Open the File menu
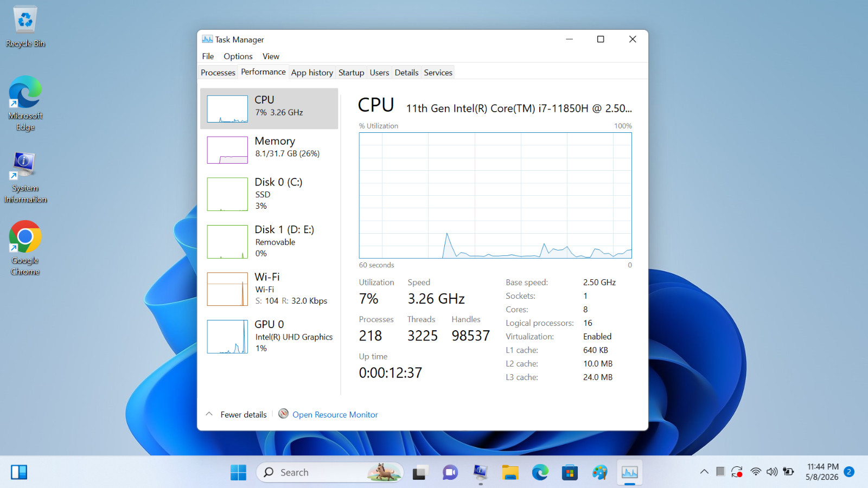 pyautogui.click(x=208, y=56)
